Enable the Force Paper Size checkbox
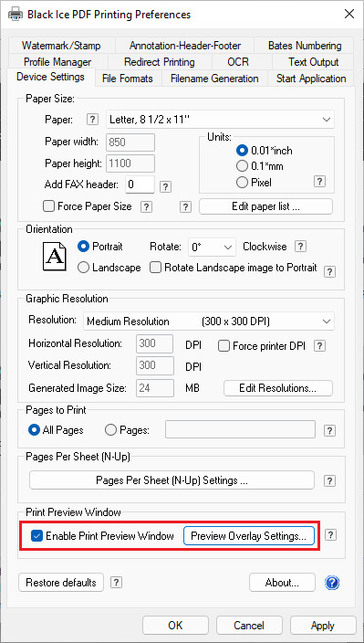 coord(48,206)
